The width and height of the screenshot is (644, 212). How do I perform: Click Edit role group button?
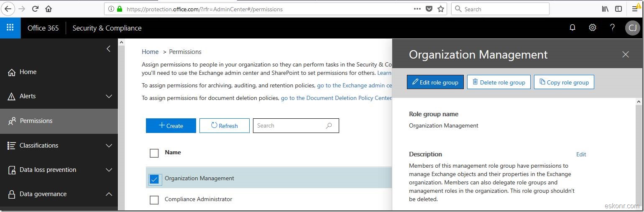pos(435,82)
